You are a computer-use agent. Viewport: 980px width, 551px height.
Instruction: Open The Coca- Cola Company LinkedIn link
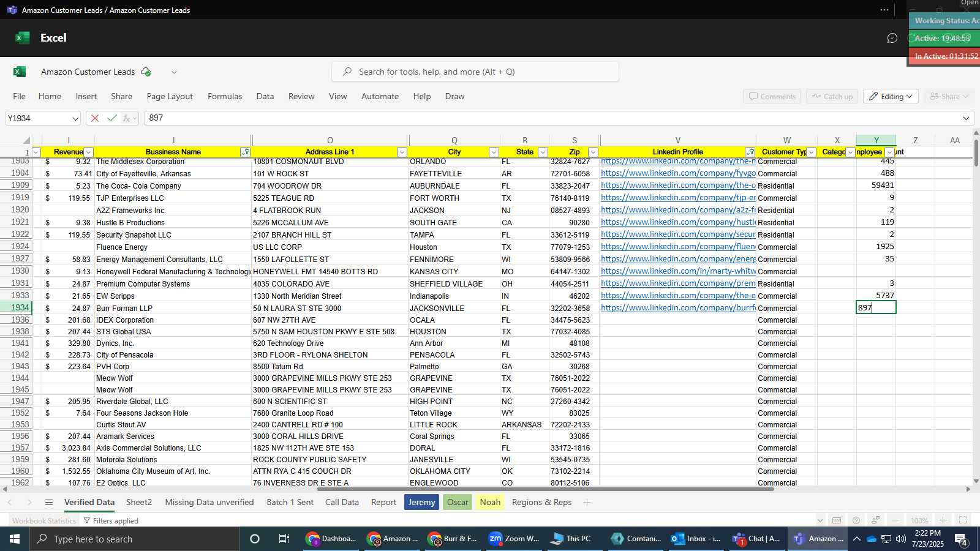coord(678,186)
